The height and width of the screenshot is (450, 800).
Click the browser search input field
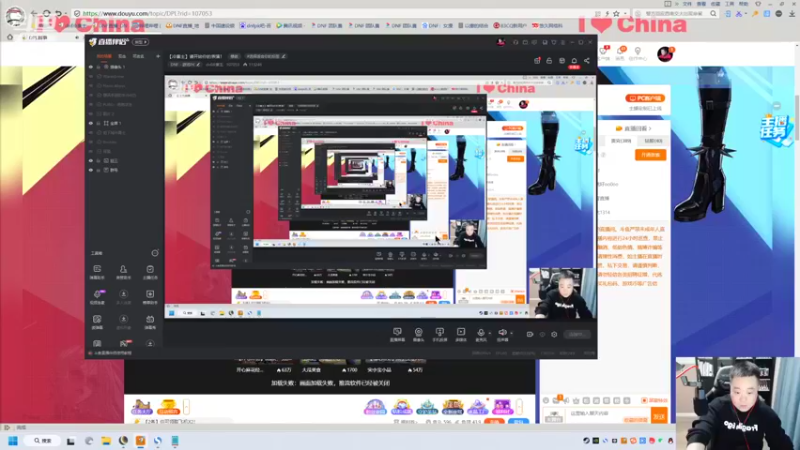676,14
